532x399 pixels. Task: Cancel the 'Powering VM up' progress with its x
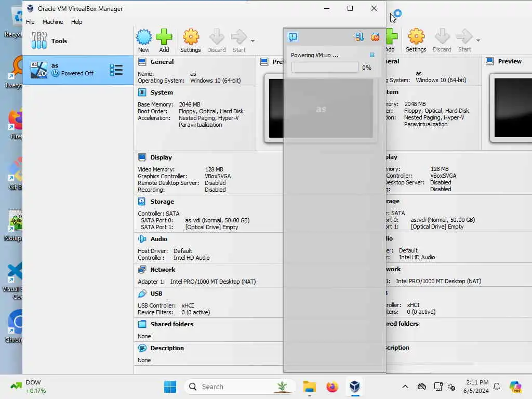pos(372,55)
